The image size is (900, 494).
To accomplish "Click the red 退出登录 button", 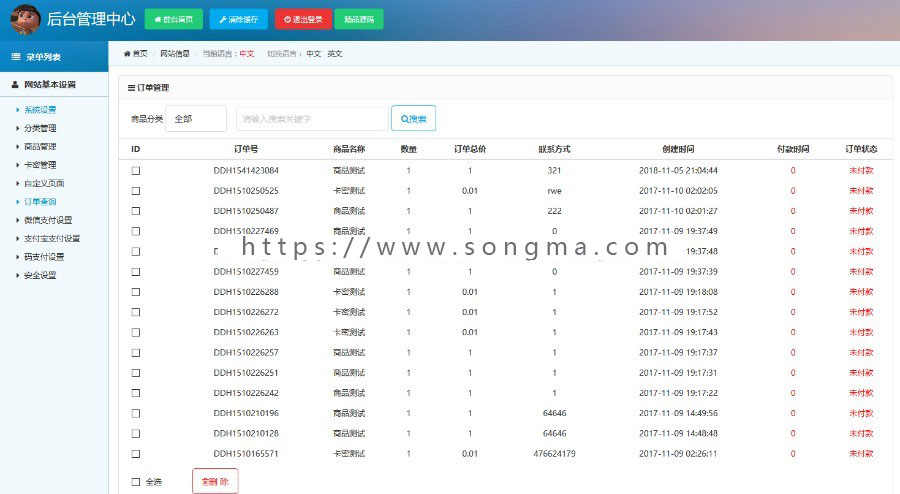I will coord(303,19).
